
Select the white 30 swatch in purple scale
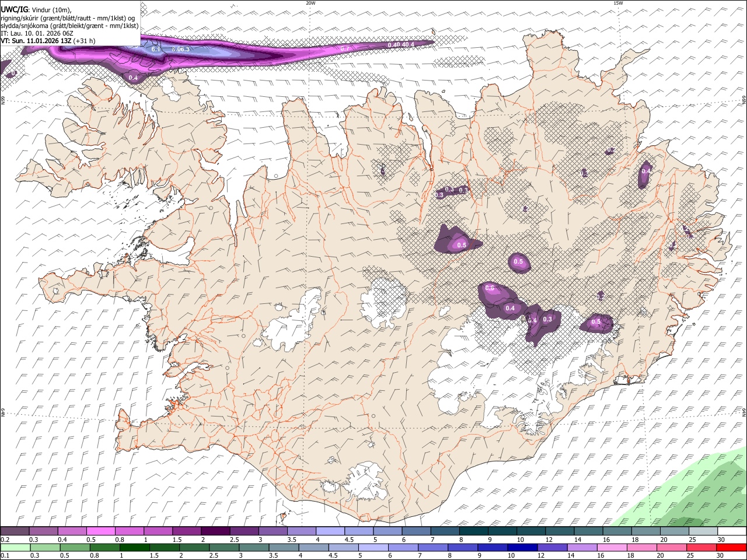[732, 531]
